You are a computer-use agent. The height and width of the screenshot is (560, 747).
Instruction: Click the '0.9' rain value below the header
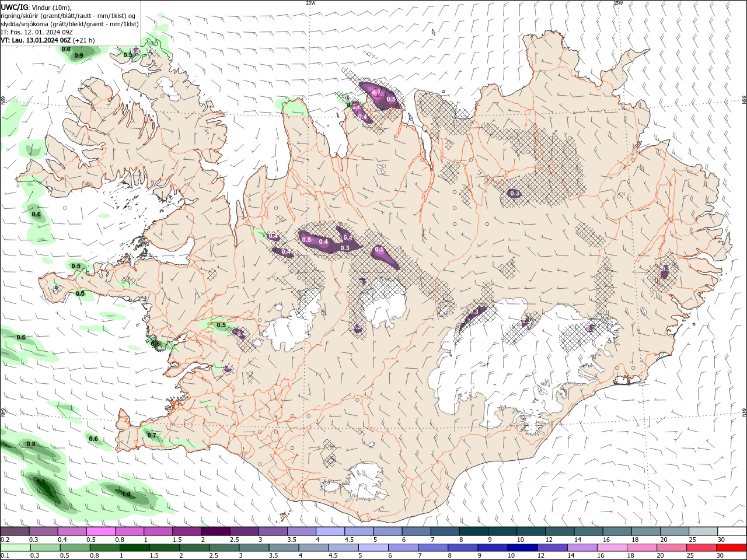click(x=79, y=55)
